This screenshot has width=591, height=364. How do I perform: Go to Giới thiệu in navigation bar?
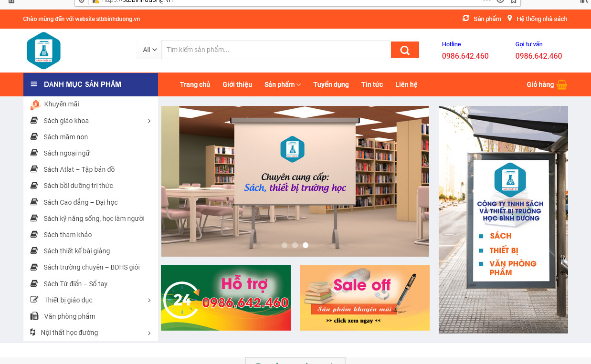237,84
